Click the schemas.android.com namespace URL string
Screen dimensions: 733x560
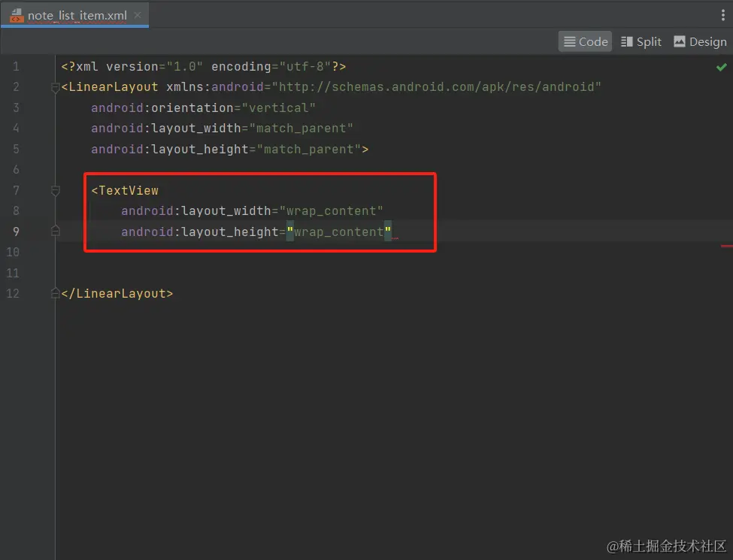click(x=436, y=87)
